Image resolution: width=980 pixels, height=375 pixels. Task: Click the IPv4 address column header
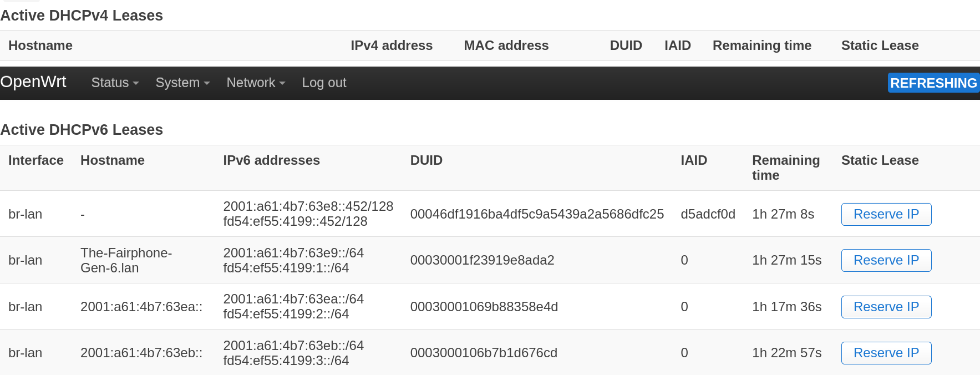point(391,45)
